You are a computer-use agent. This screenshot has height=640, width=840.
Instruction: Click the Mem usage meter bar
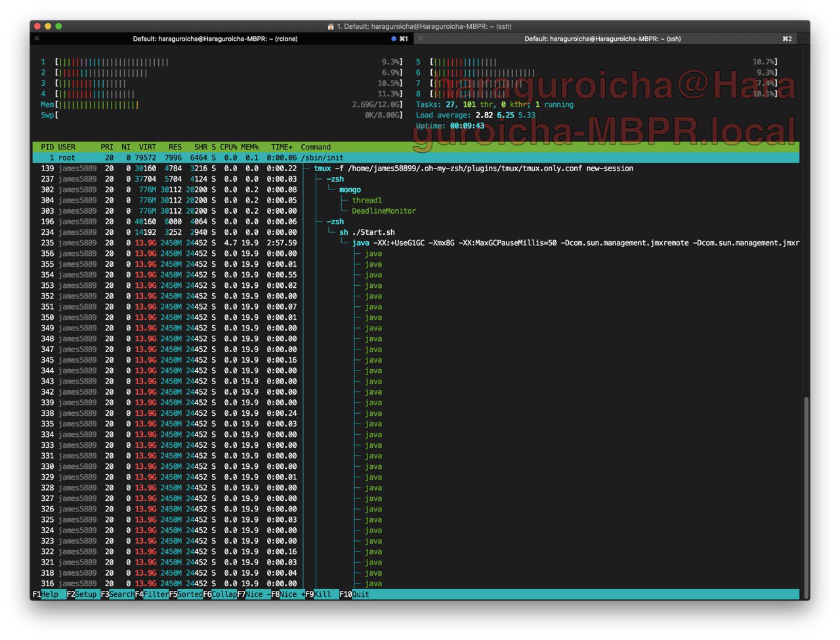coord(222,104)
